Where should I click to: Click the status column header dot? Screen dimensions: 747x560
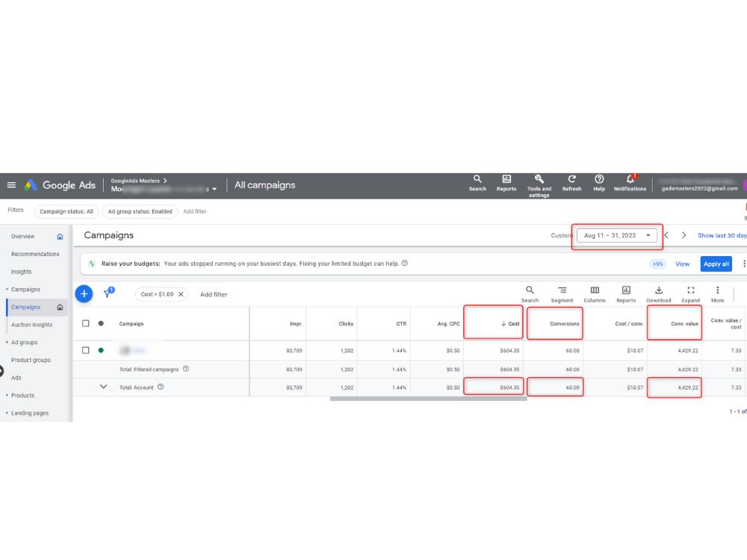point(101,323)
